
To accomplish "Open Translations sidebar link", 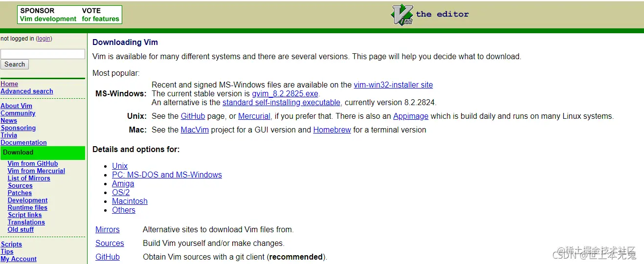I will click(x=26, y=222).
